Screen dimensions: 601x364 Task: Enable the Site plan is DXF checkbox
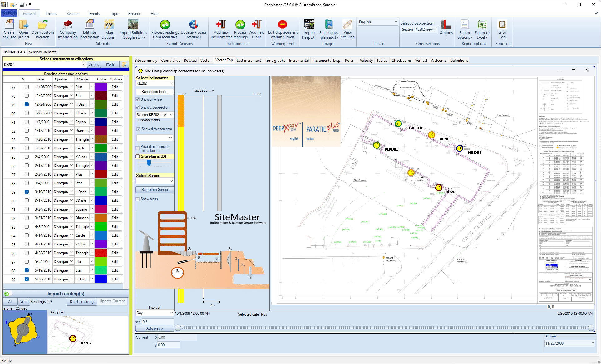pos(138,156)
